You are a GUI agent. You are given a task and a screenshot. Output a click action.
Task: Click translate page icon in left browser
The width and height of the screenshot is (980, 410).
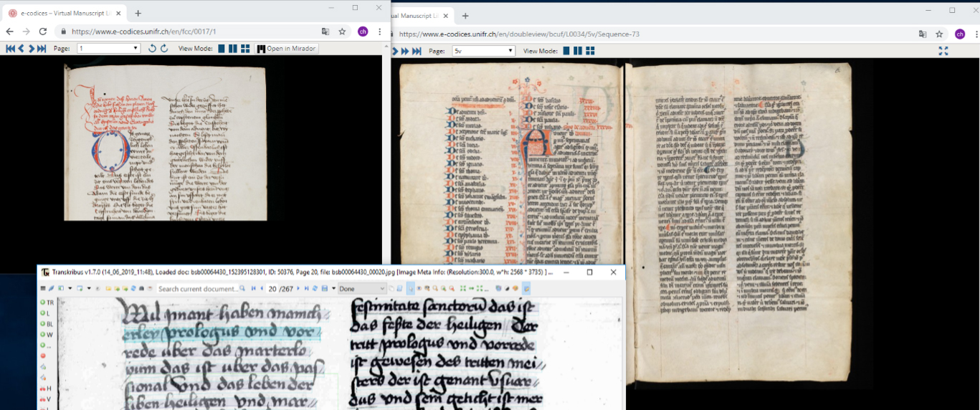[325, 32]
